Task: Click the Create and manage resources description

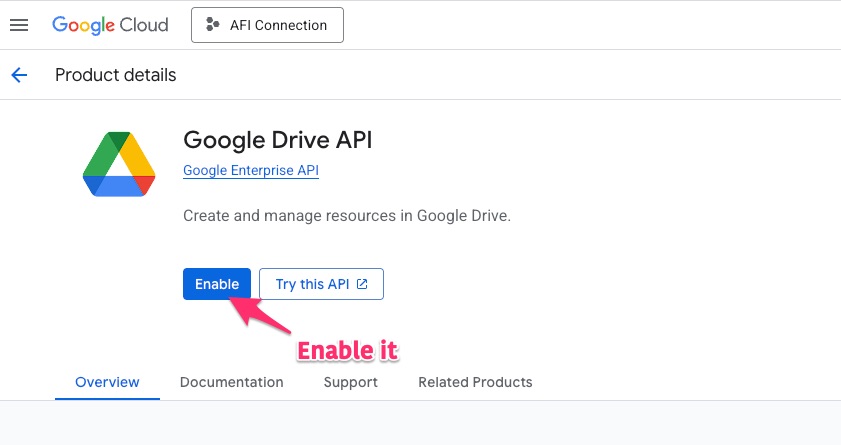Action: [x=347, y=216]
